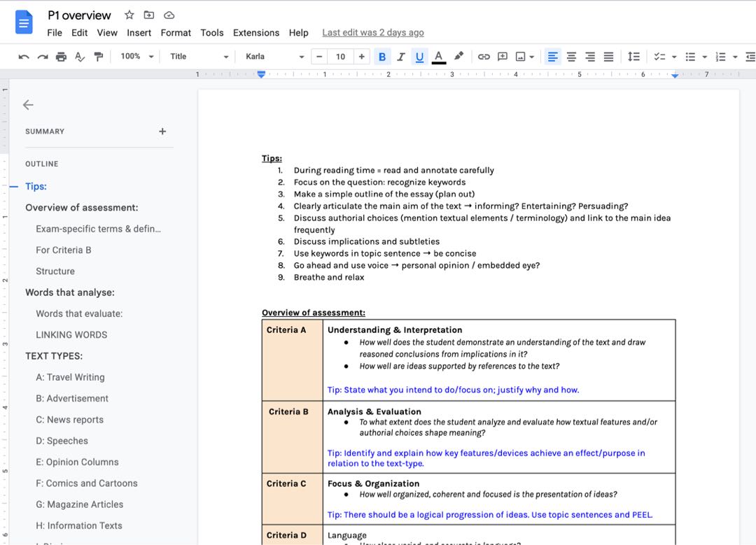The image size is (756, 545).
Task: Open the Spelling and grammar check
Action: (x=79, y=56)
